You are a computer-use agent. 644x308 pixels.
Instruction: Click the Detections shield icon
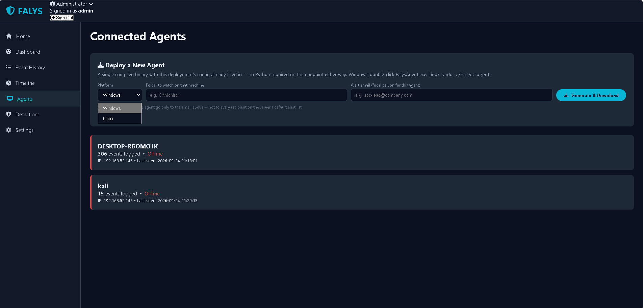coord(9,114)
